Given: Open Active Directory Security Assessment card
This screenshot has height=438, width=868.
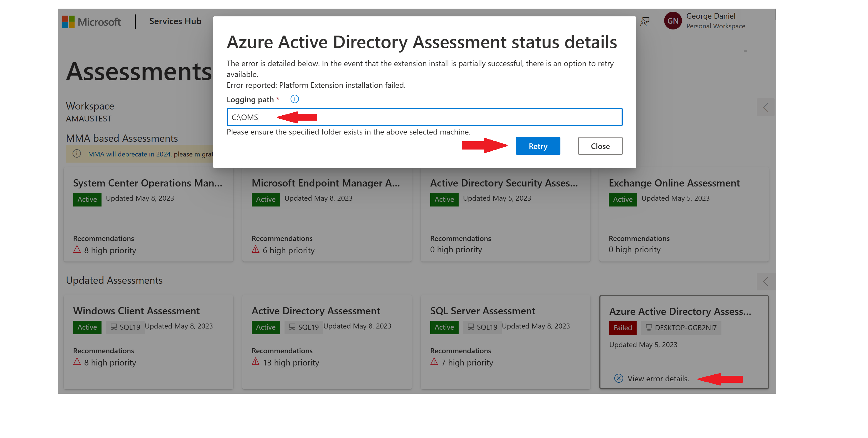Looking at the screenshot, I should coord(505,215).
